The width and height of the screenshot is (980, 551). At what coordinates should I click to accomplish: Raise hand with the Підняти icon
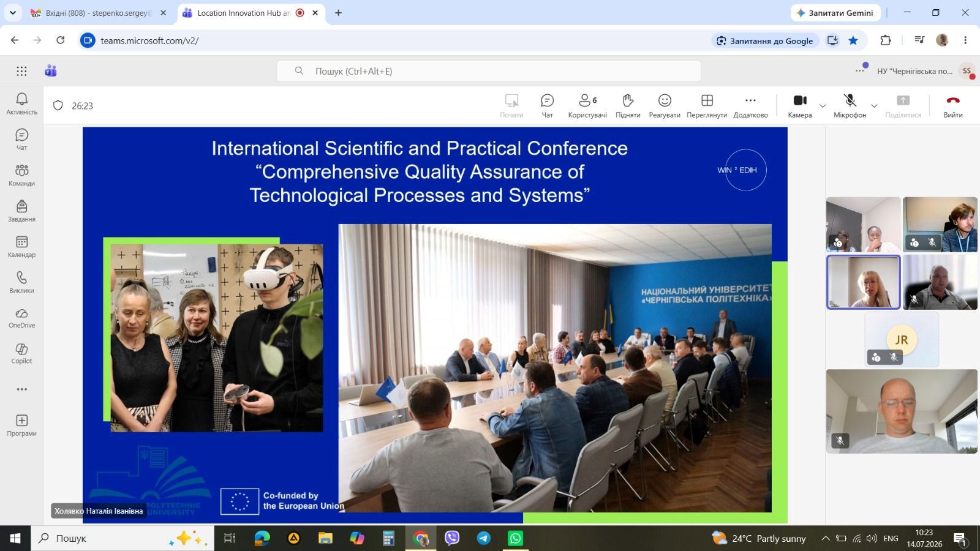pos(628,106)
